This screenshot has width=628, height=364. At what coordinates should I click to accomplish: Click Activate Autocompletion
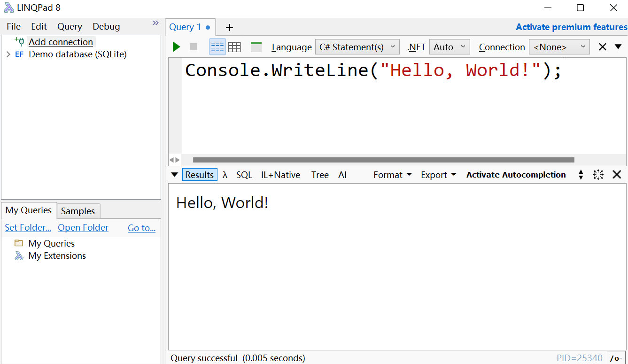(x=516, y=175)
